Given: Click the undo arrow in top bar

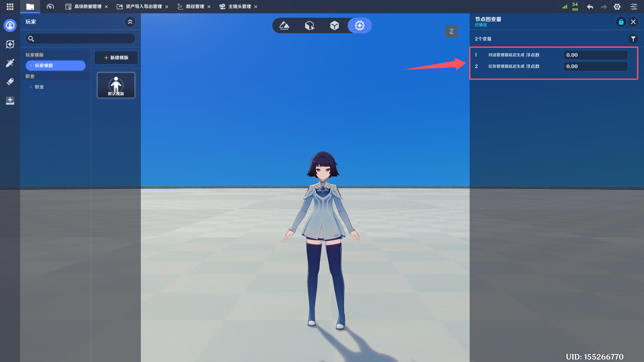Looking at the screenshot, I should click(x=590, y=7).
